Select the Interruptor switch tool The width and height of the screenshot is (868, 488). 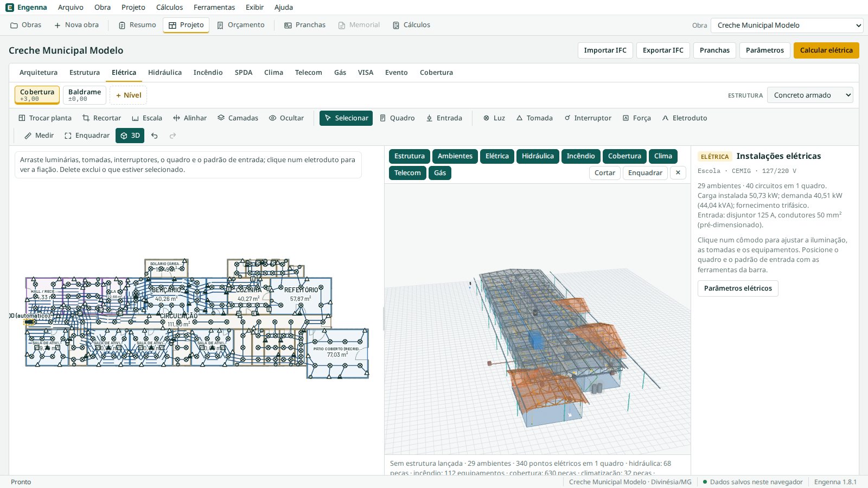(x=588, y=118)
